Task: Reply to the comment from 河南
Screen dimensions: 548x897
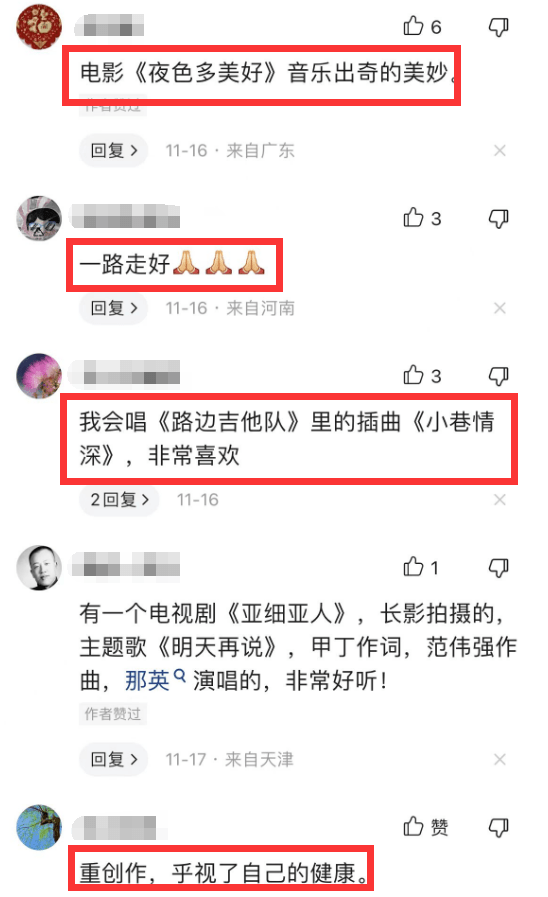Action: point(114,308)
